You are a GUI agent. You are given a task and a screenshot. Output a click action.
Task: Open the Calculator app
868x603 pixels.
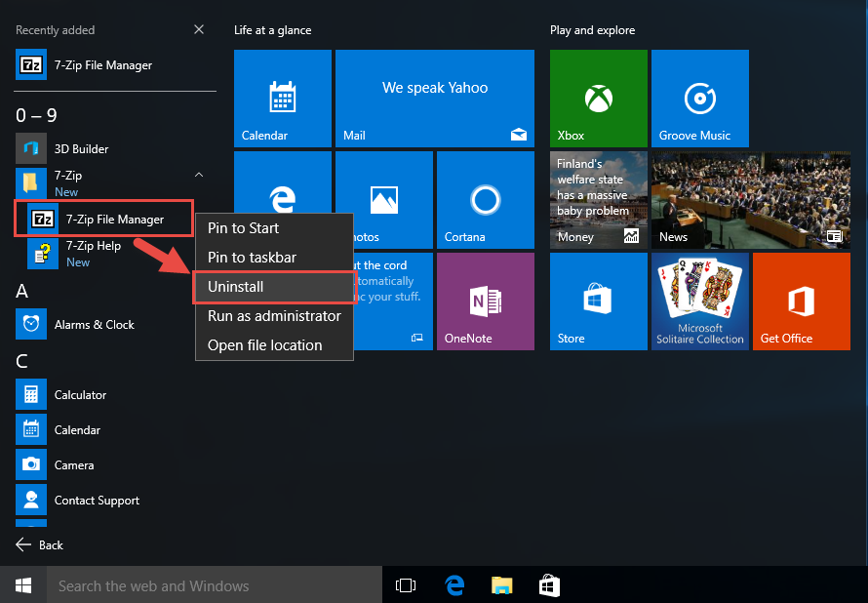coord(114,394)
